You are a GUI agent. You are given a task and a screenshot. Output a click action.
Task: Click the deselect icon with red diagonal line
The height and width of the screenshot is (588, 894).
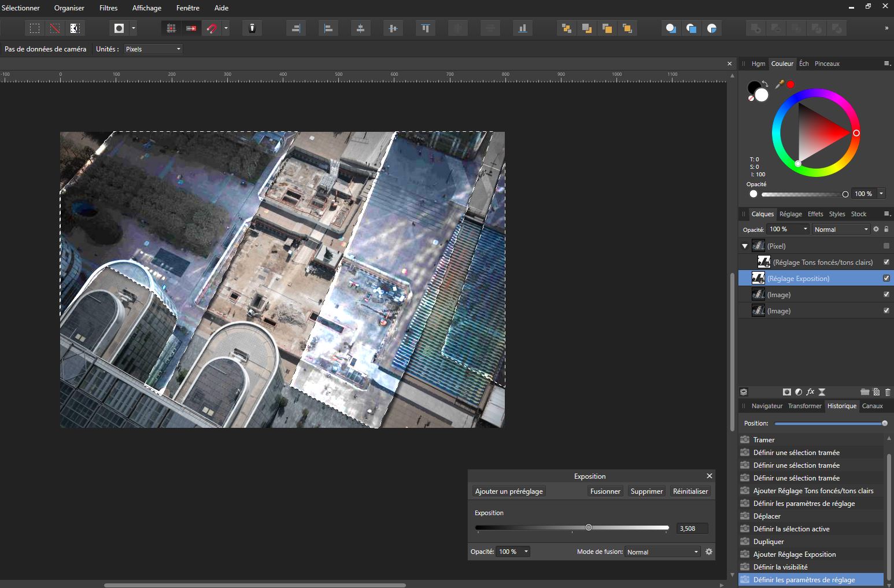tap(54, 28)
